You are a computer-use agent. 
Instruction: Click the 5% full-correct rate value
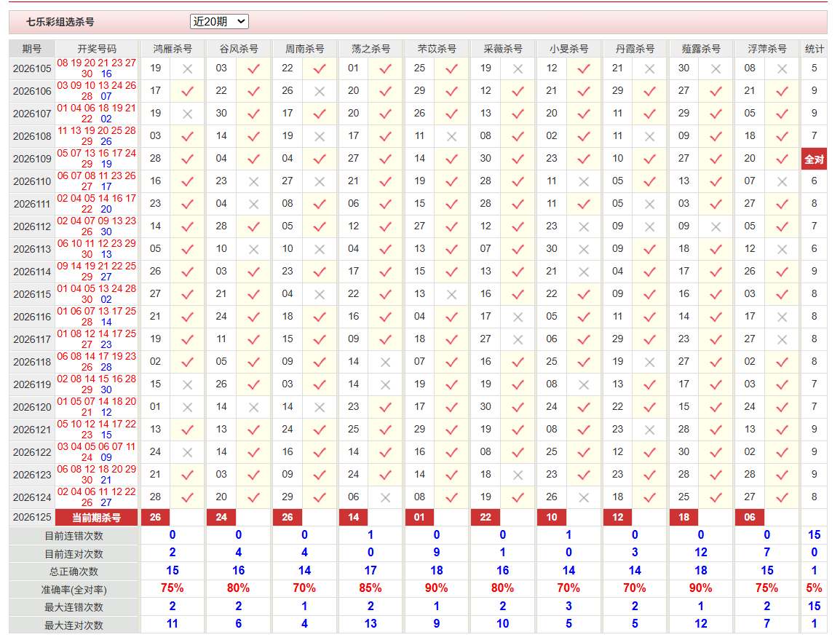coord(815,588)
